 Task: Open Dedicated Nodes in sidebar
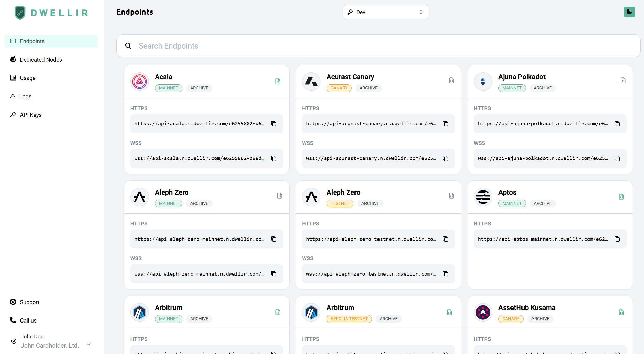[41, 60]
